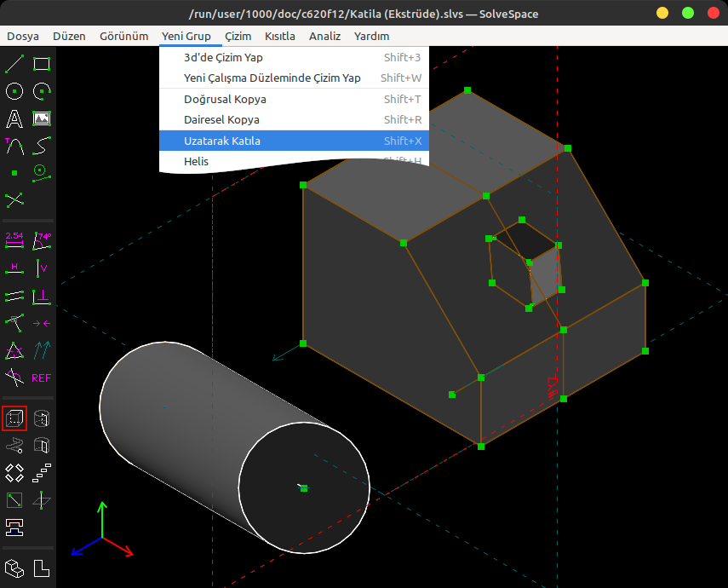The image size is (728, 588).
Task: Close the Yeni Grup menu
Action: [186, 37]
